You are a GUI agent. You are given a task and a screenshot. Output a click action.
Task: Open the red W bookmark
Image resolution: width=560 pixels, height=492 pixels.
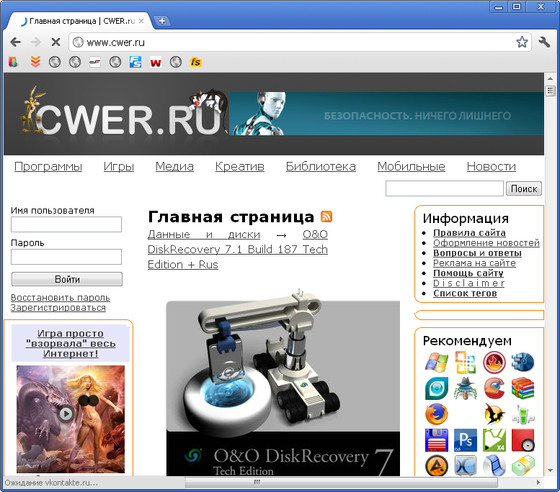(155, 62)
